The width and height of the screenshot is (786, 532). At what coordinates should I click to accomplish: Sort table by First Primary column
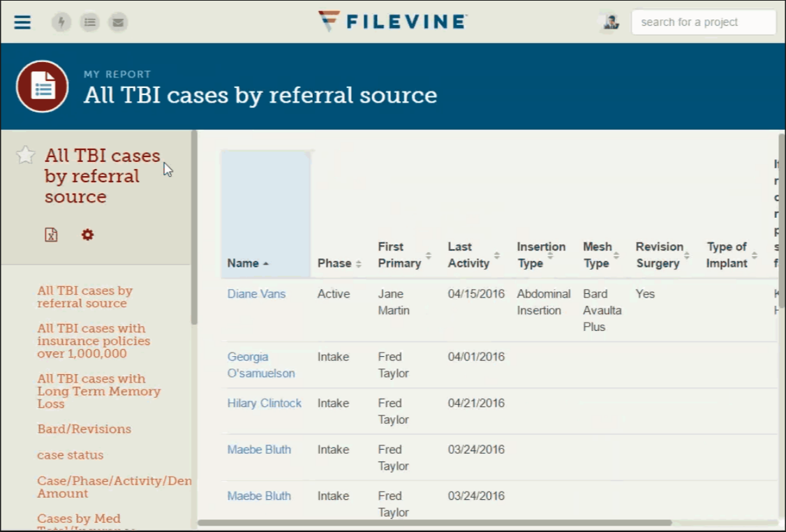[x=404, y=256]
